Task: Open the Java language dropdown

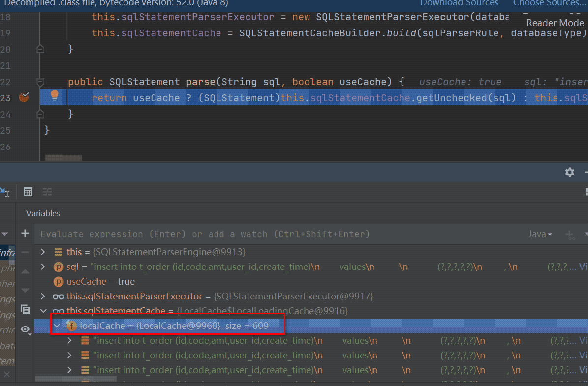Action: [x=540, y=234]
